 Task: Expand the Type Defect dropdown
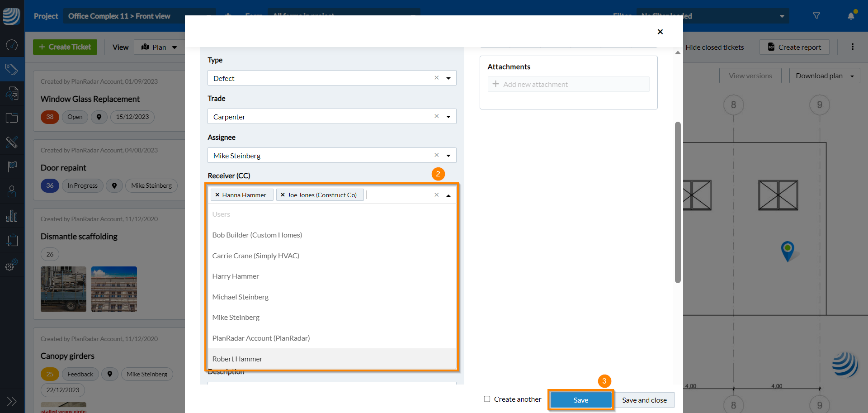[448, 78]
